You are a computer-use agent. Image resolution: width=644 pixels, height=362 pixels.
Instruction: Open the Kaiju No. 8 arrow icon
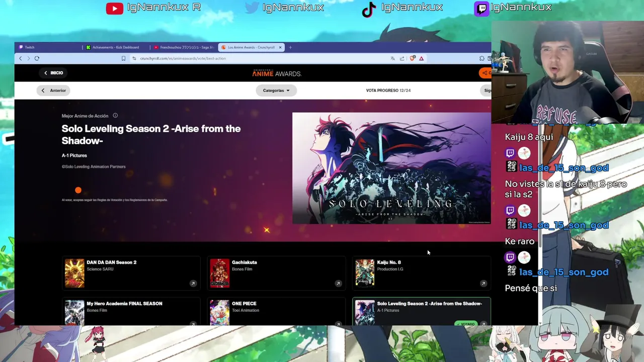pyautogui.click(x=483, y=284)
